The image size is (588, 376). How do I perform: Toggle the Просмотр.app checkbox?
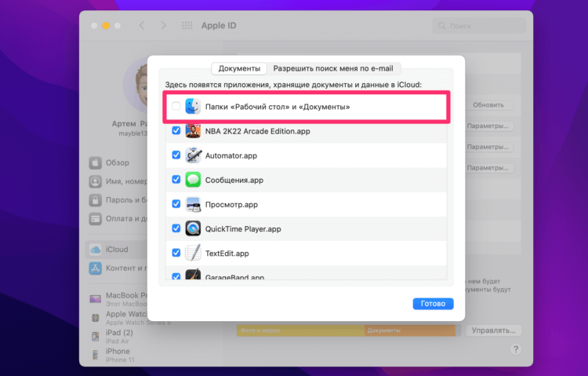176,204
